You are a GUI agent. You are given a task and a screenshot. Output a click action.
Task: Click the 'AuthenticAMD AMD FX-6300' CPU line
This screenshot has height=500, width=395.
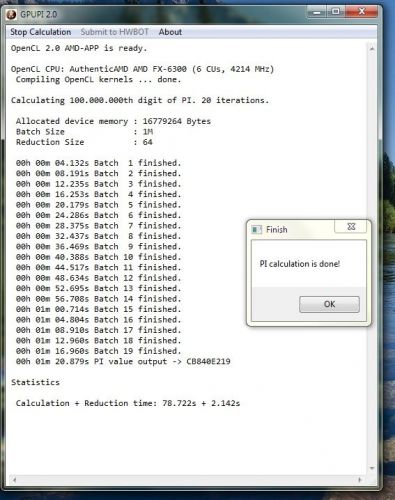click(x=142, y=69)
